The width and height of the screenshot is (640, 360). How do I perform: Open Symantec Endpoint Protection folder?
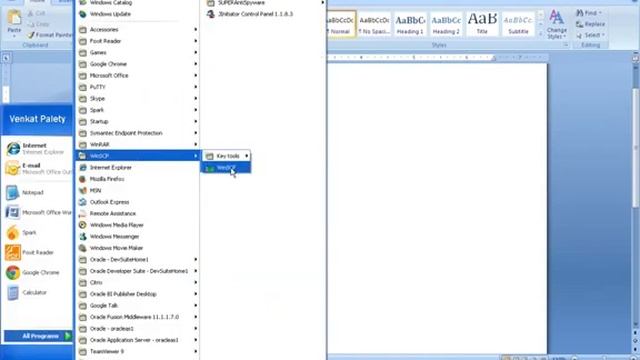point(138,133)
